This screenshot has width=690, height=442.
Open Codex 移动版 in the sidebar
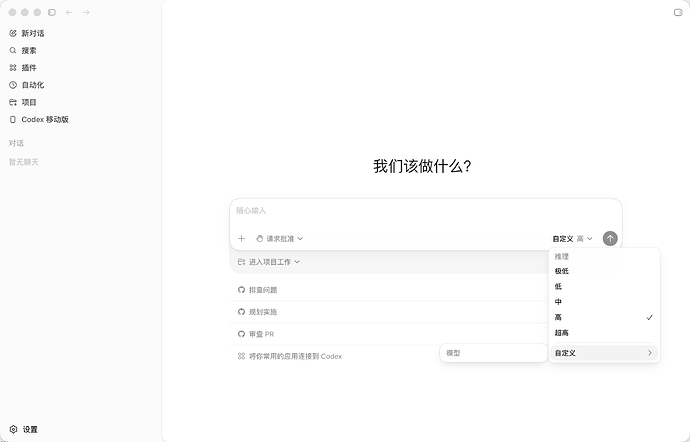pyautogui.click(x=45, y=119)
